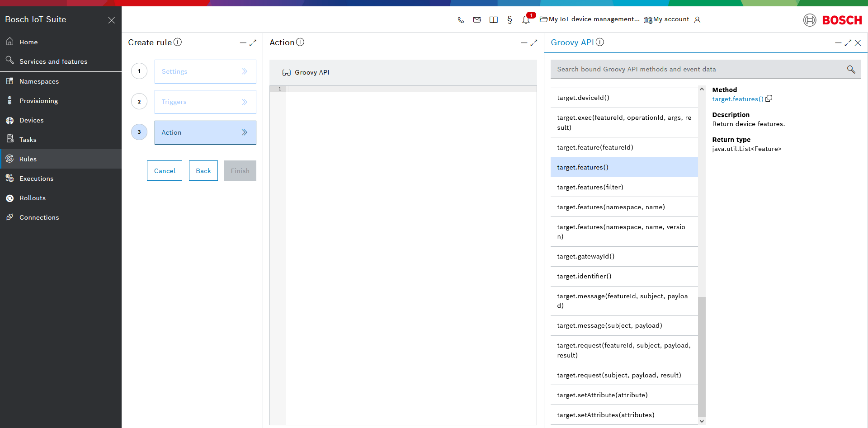Minimize the Create rule panel
This screenshot has width=868, height=428.
[243, 43]
